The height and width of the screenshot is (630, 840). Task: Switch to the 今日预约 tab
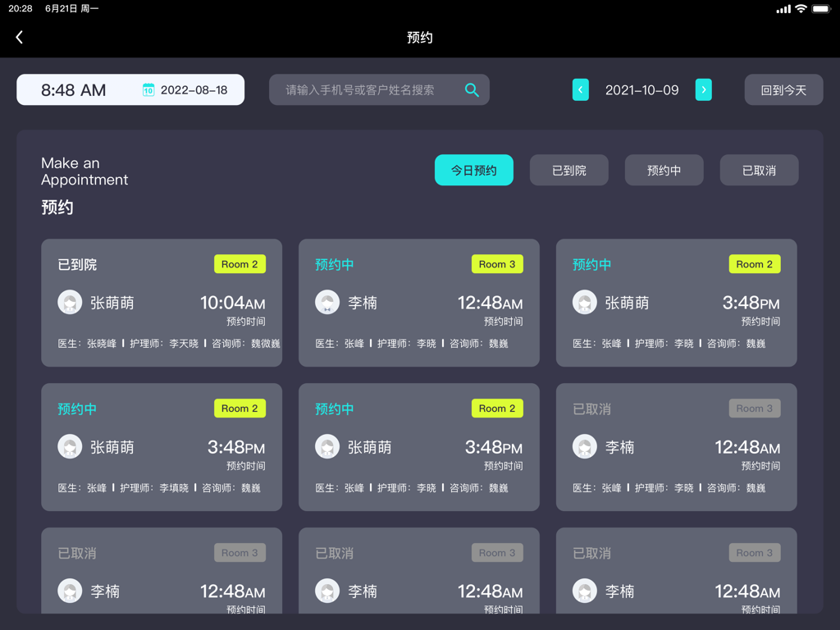[474, 170]
